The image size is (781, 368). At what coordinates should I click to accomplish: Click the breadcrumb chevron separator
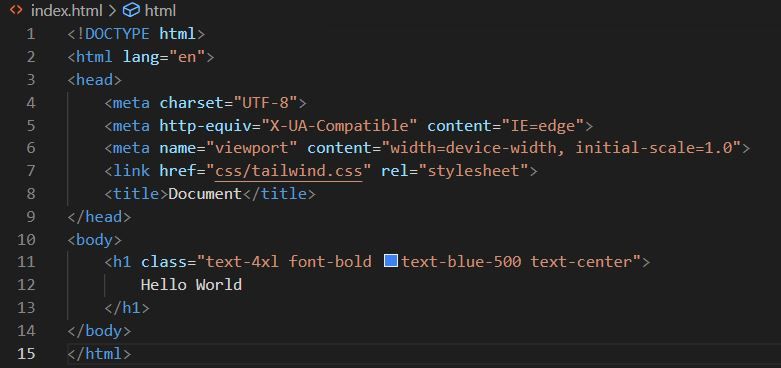(112, 10)
